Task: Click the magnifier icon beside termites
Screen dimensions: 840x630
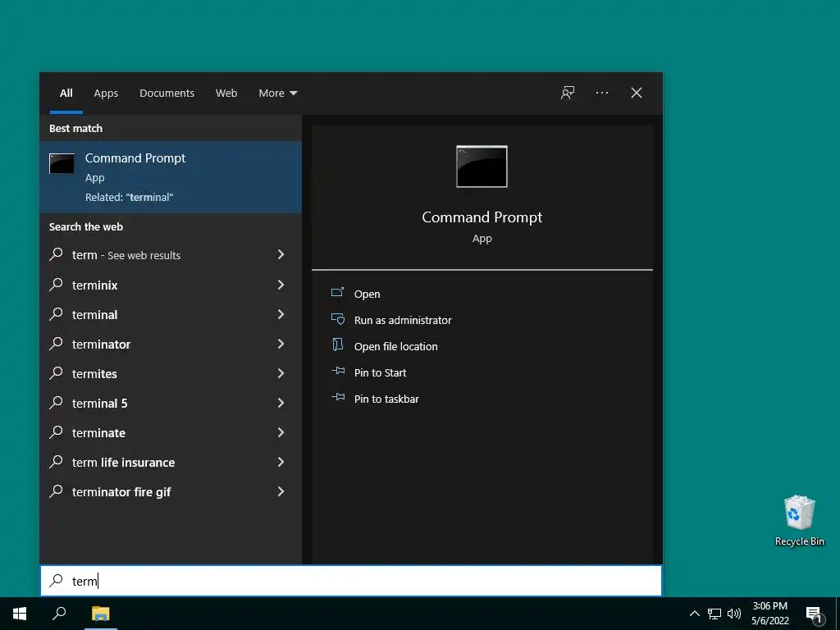Action: [57, 373]
